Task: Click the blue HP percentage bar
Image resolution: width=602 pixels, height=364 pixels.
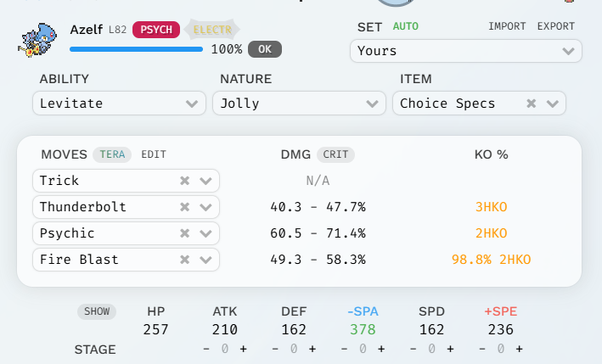Action: tap(136, 49)
